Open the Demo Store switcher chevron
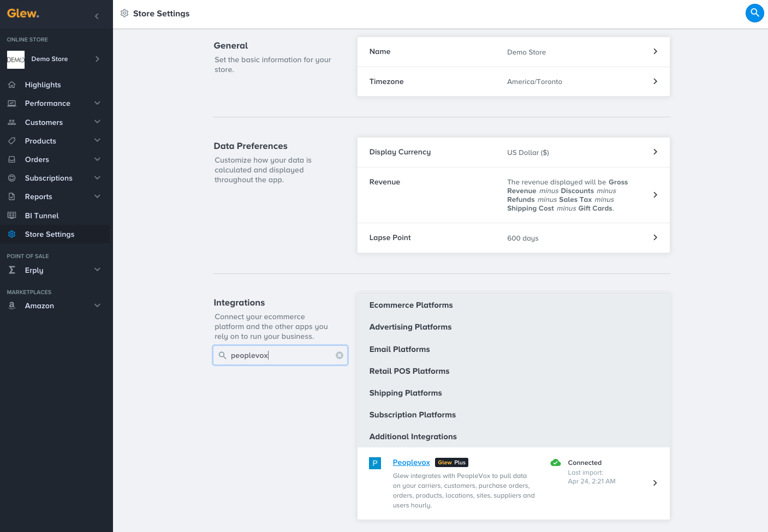Screen dimensions: 768x532 point(97,59)
